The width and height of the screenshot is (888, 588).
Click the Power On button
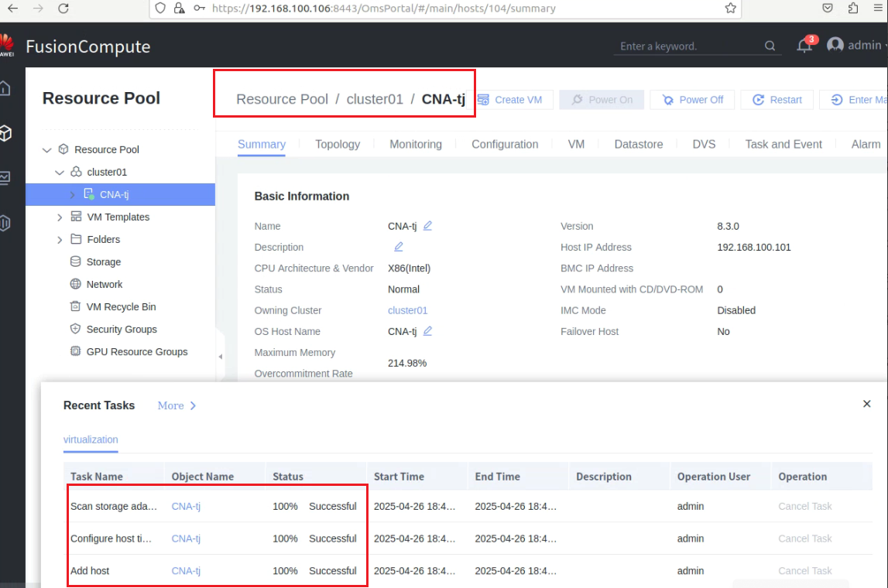tap(602, 100)
